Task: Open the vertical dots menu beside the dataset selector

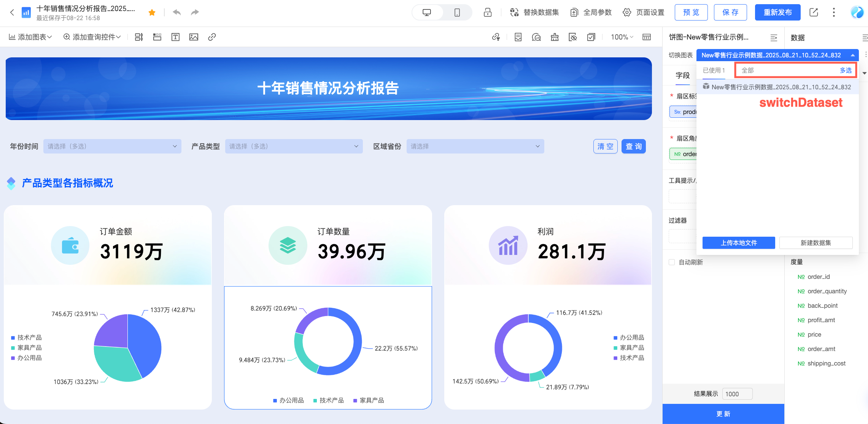Action: click(x=866, y=55)
